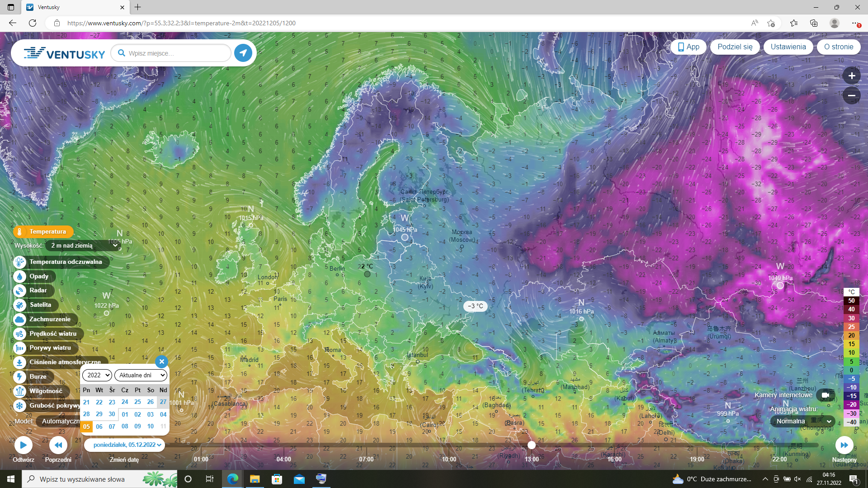
Task: Toggle the Prędkość wiatru layer
Action: 52,334
